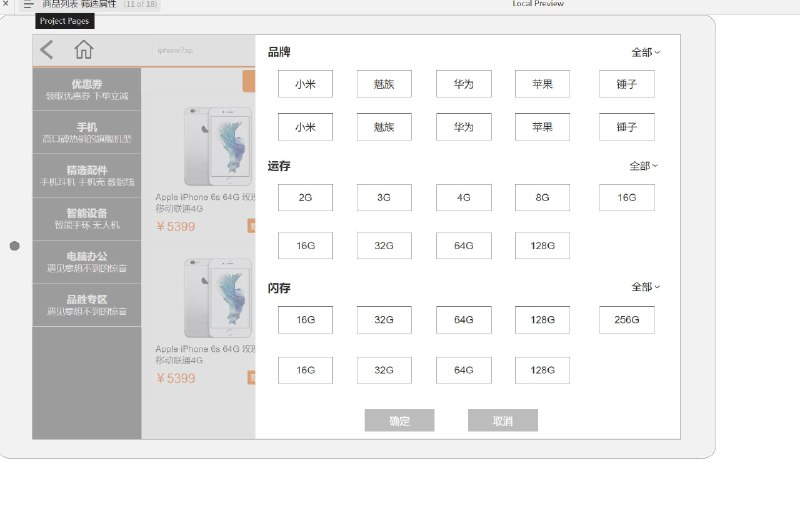Select 苹果 in the second 品牌 row
The width and height of the screenshot is (800, 526).
pyautogui.click(x=542, y=127)
